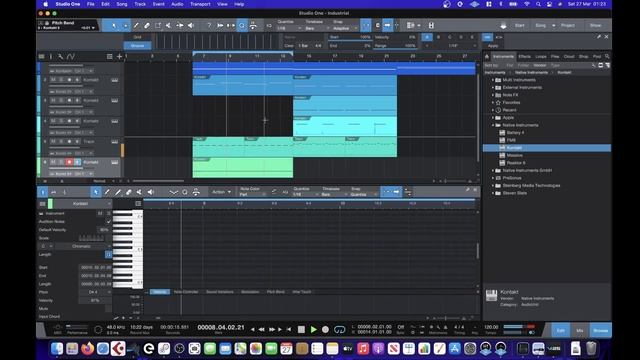
Task: Click the Show page button
Action: pos(596,25)
